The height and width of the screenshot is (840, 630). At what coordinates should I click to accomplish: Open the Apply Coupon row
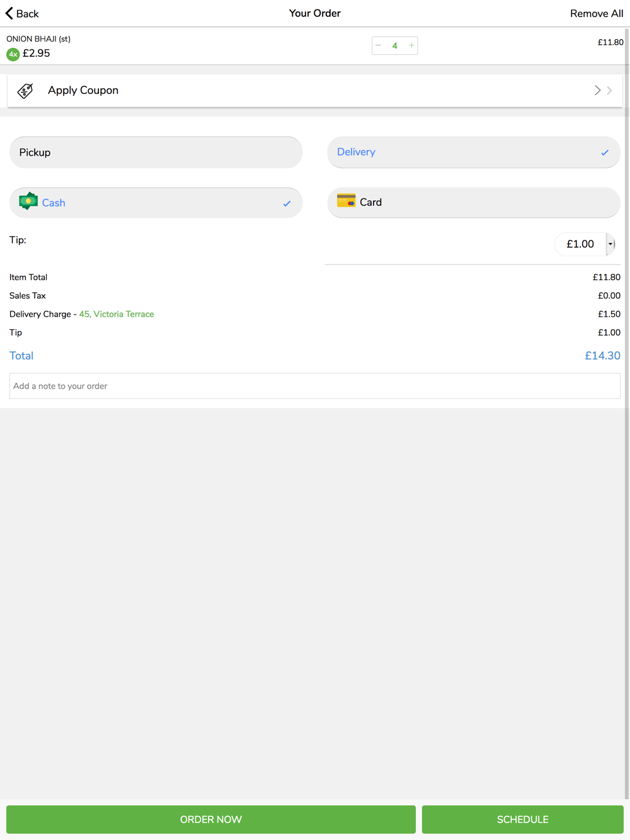coord(315,91)
